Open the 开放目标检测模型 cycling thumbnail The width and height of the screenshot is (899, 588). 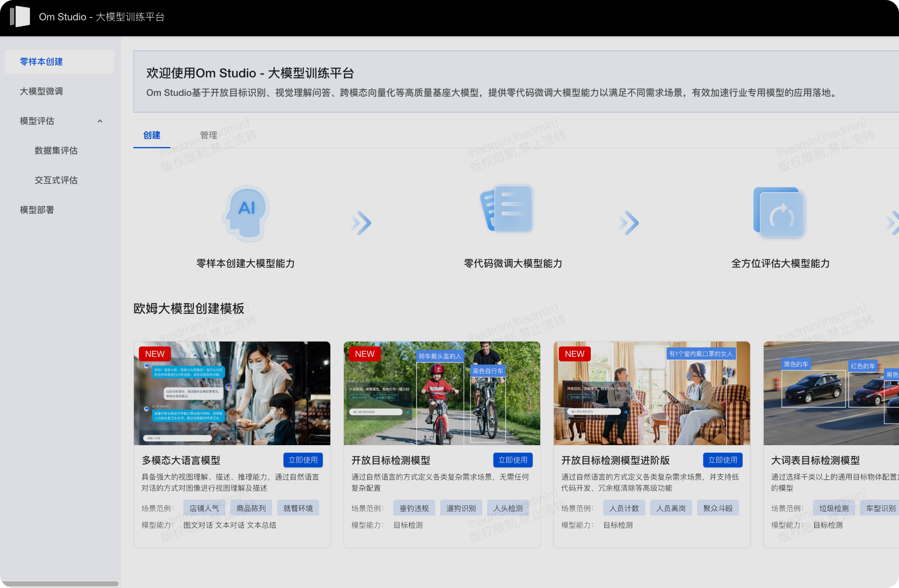coord(442,393)
